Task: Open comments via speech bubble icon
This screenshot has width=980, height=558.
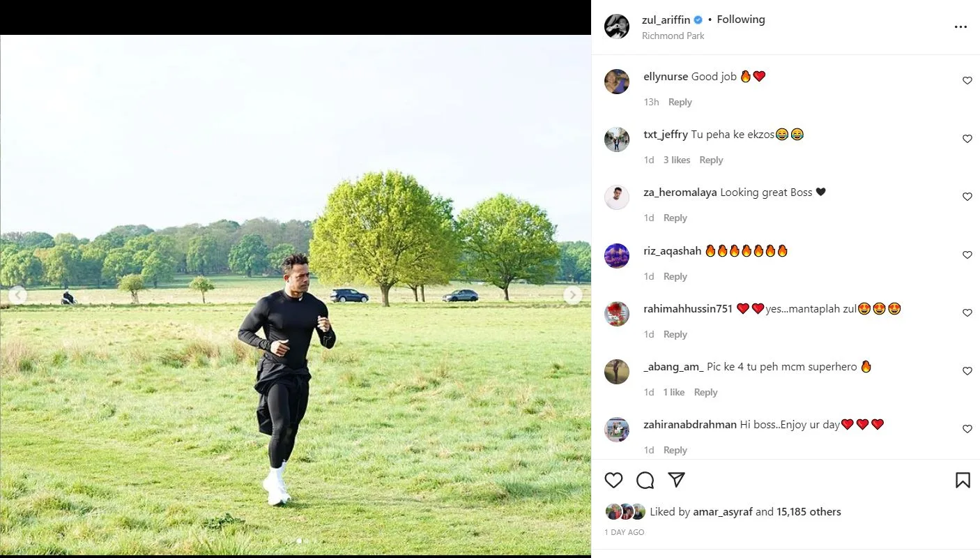Action: [x=645, y=480]
